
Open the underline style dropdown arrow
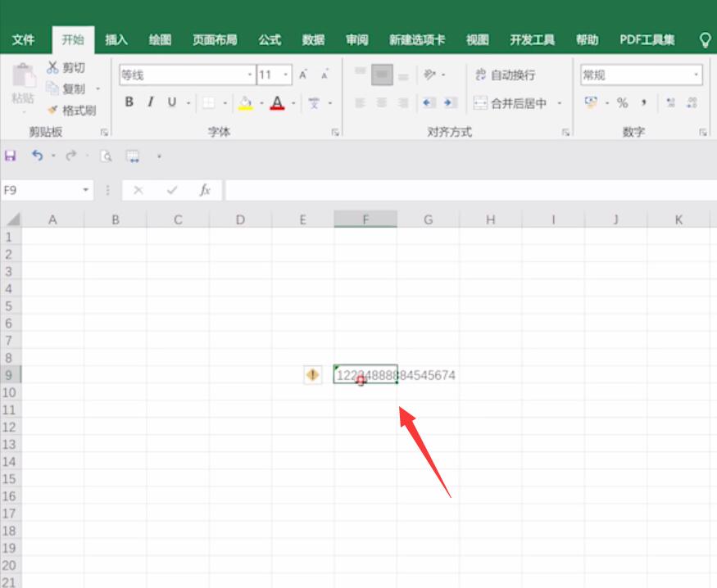(188, 103)
